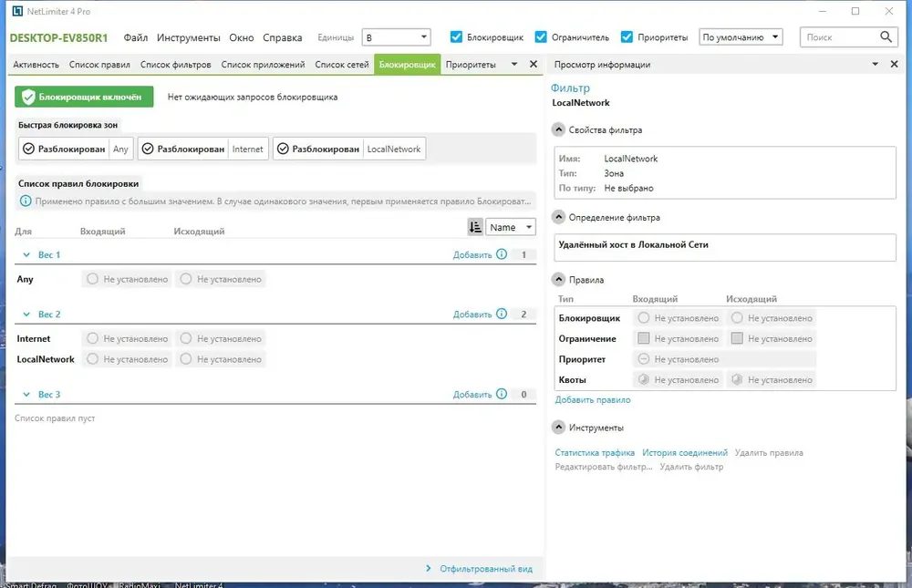Open the Инструменты menu
912x588 pixels.
point(188,37)
